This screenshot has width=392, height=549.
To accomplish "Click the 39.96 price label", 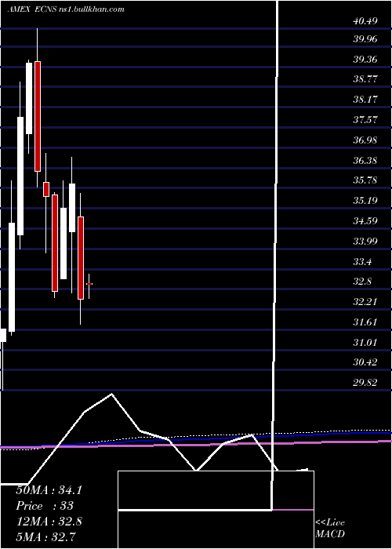I will pos(365,39).
